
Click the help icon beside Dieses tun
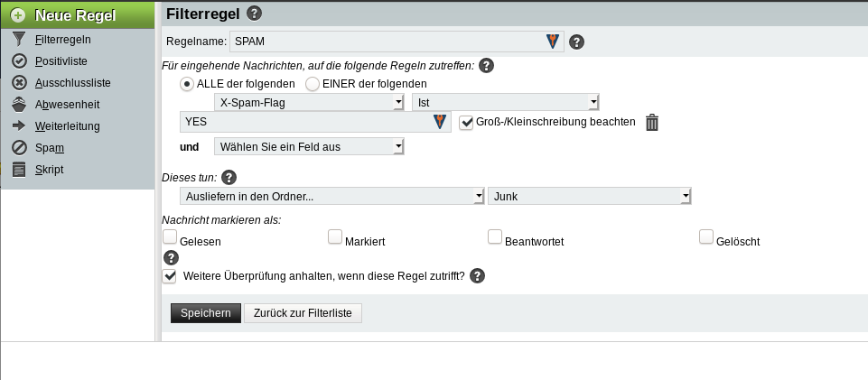(229, 177)
